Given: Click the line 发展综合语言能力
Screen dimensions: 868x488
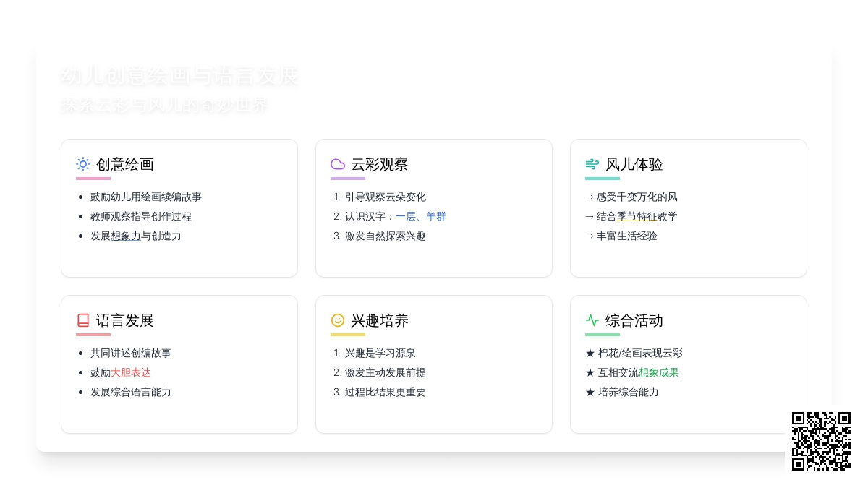Looking at the screenshot, I should coord(131,392).
